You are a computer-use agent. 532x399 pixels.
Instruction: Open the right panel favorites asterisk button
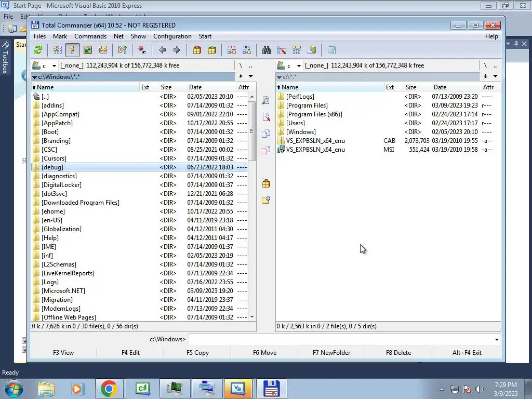click(486, 76)
